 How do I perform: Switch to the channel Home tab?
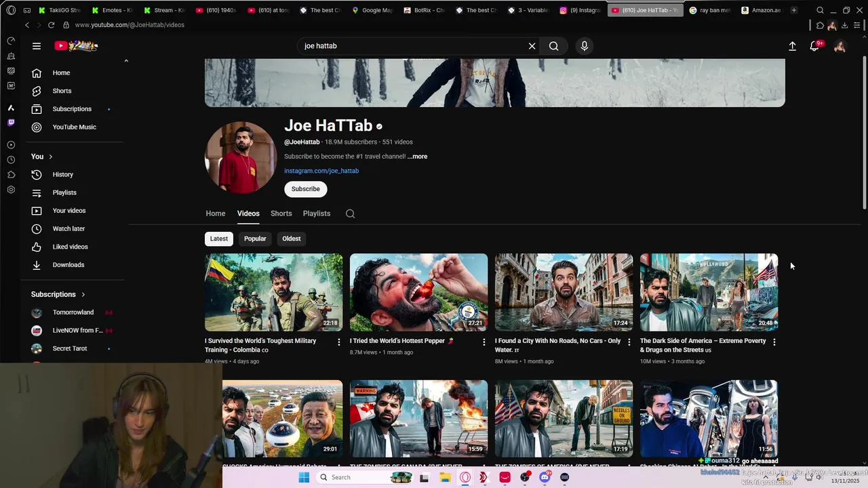(216, 213)
